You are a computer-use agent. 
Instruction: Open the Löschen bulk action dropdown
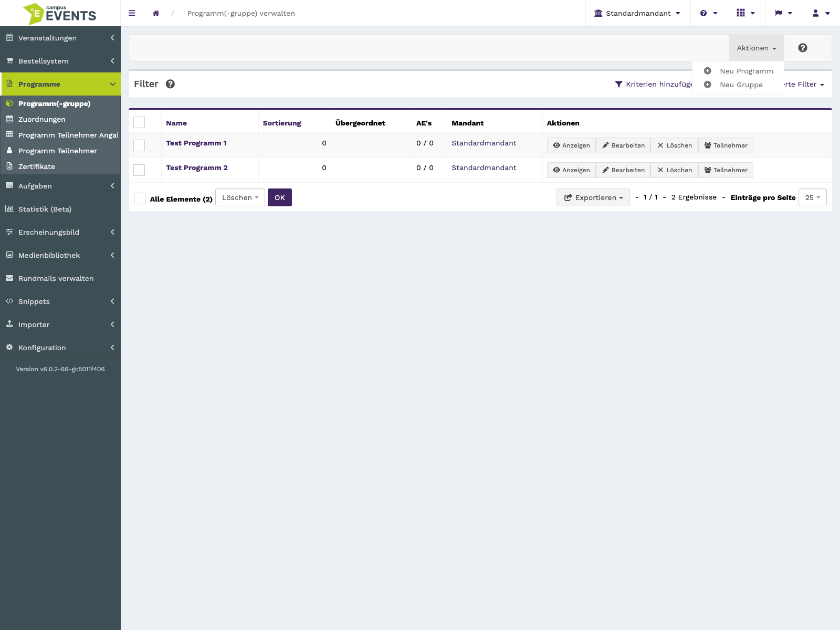[x=240, y=197]
